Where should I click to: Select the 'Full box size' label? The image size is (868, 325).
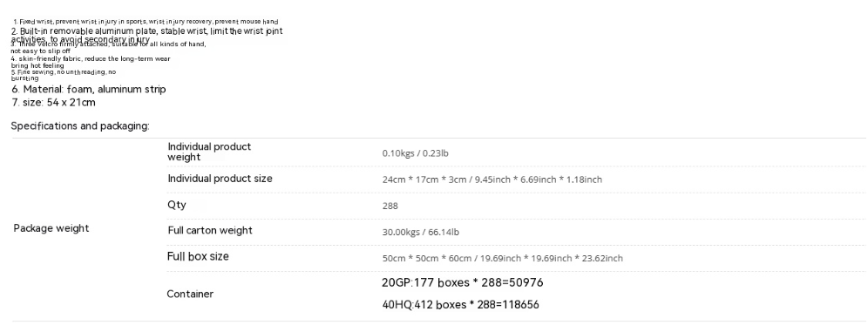[198, 256]
